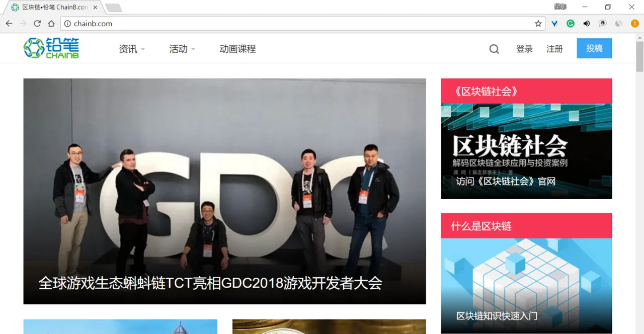Open the left article thumbnail below the banner

(120, 326)
